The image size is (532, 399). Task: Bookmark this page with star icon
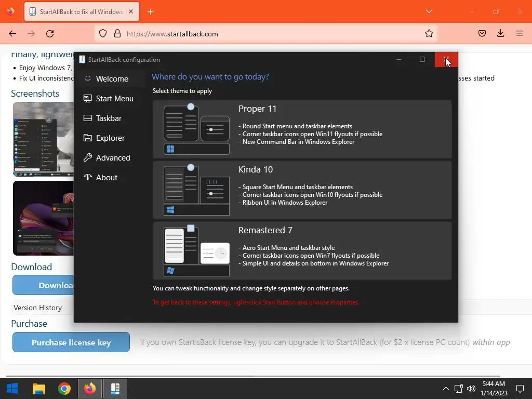[x=429, y=34]
